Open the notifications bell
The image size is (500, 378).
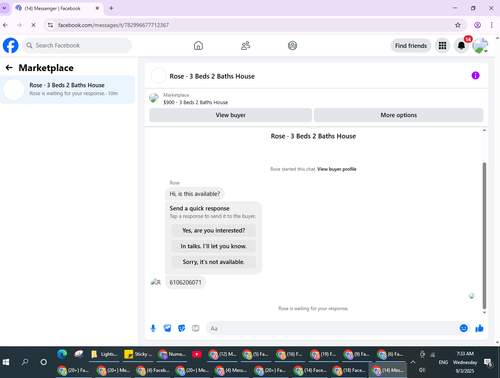click(x=461, y=45)
